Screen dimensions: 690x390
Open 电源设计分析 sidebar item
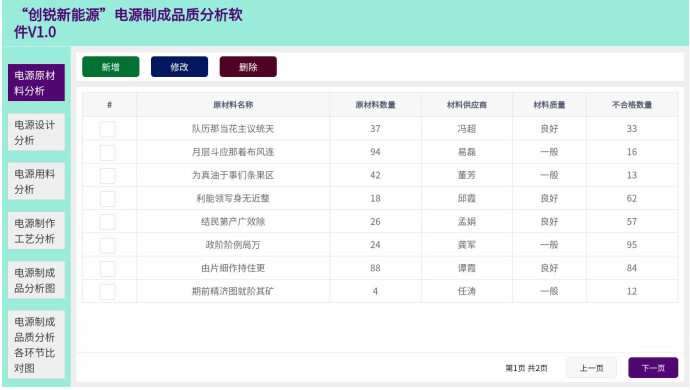tap(36, 132)
